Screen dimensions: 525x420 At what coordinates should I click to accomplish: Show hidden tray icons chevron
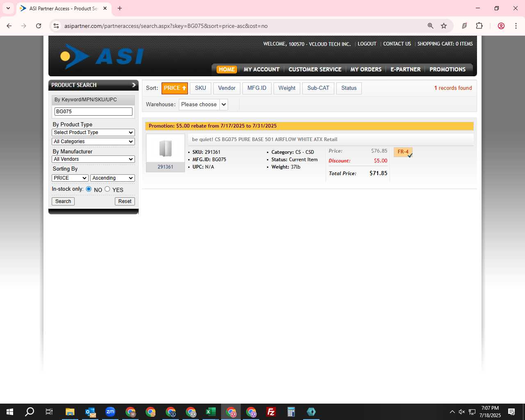(452, 412)
